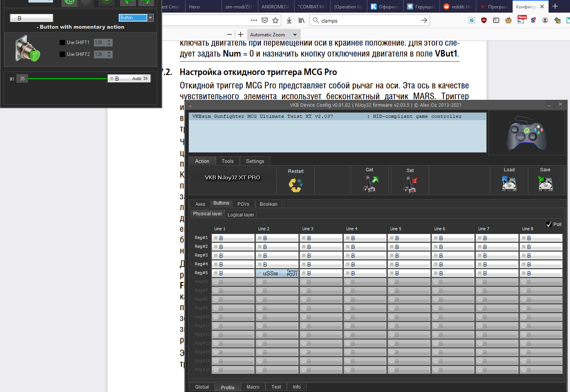The image size is (570, 392).
Task: Click the red and blue S extension icon
Action: [533, 20]
